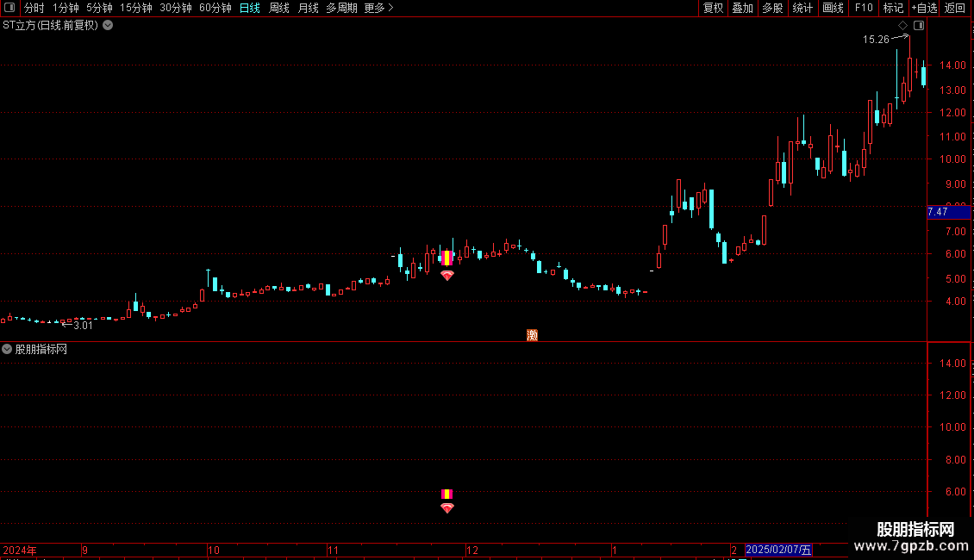Click the ST立方(日线.前复权) chart title
974x560 pixels.
click(x=50, y=26)
